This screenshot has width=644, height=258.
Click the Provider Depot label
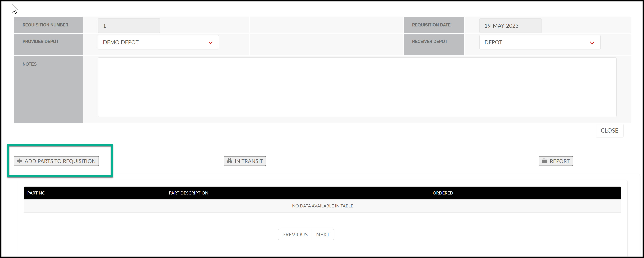tap(40, 42)
